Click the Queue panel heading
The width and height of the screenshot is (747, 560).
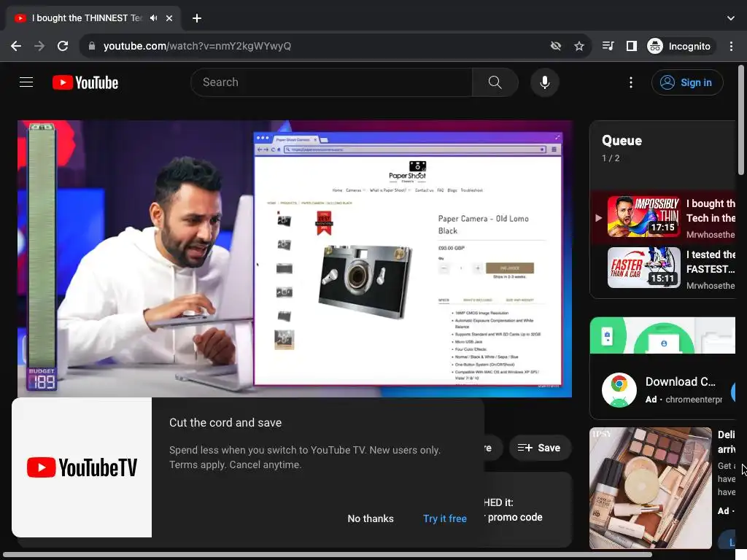tap(622, 141)
